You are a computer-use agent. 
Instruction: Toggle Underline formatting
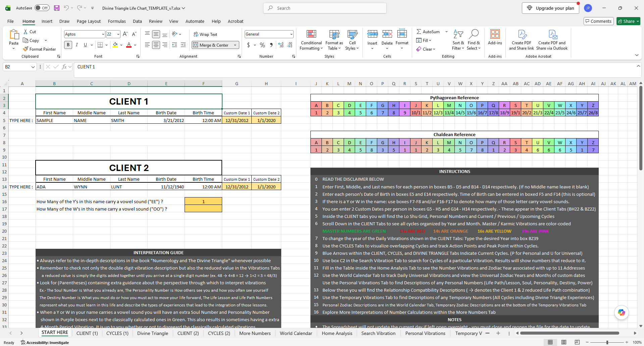[x=85, y=45]
